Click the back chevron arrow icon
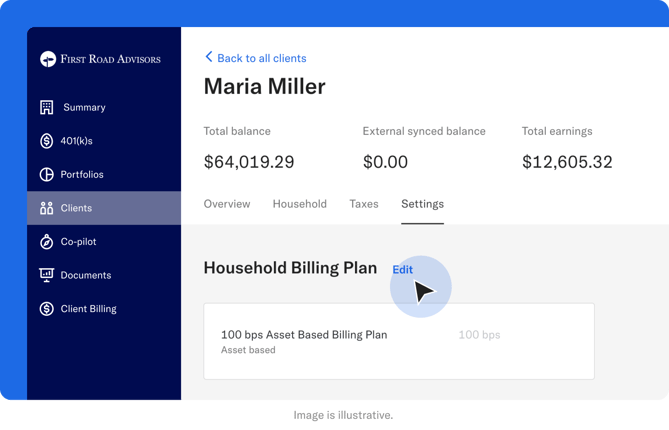This screenshot has height=430, width=669. pyautogui.click(x=209, y=57)
